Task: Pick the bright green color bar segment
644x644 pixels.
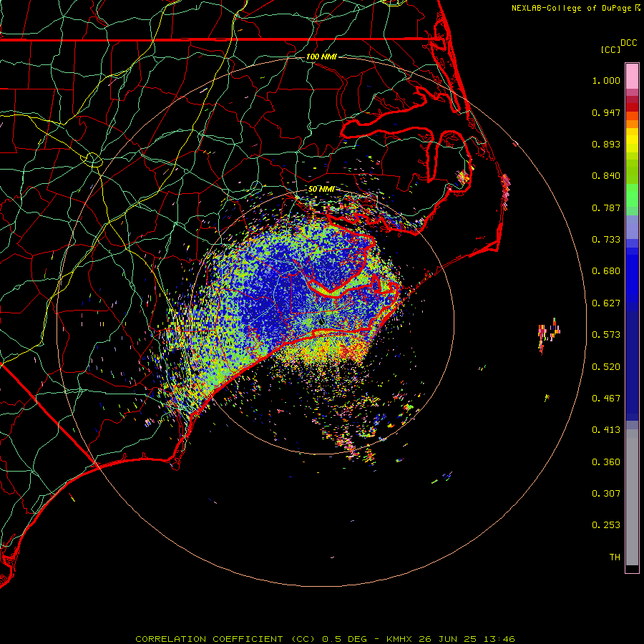Action: 632,195
